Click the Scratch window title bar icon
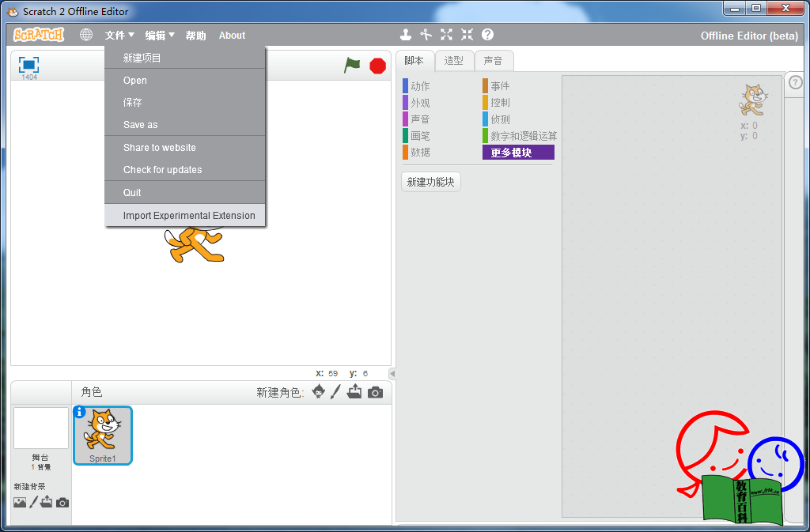The width and height of the screenshot is (810, 532). (13, 11)
